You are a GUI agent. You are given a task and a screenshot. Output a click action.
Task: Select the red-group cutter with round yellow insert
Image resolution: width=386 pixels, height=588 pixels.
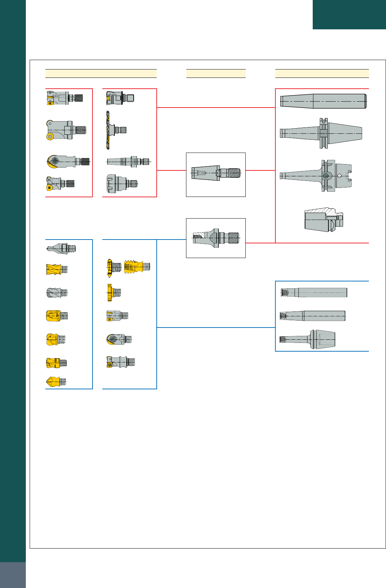66,130
